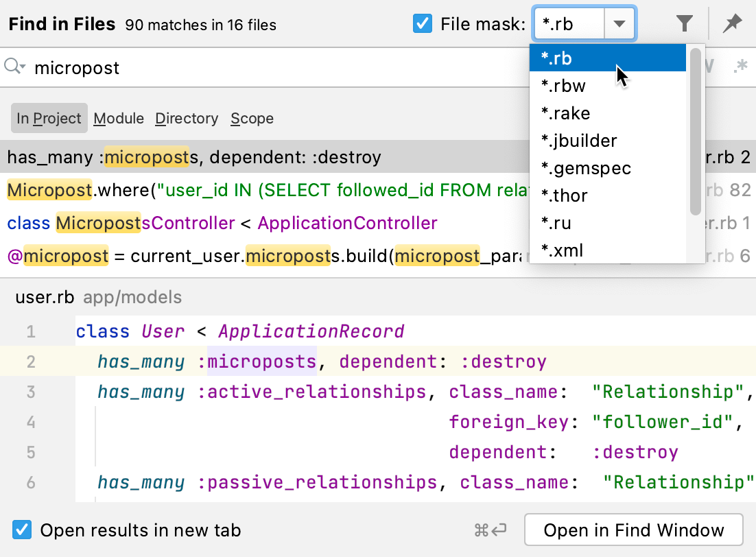Screen dimensions: 756x557
Task: Click the Open in Find Window button
Action: (x=633, y=530)
